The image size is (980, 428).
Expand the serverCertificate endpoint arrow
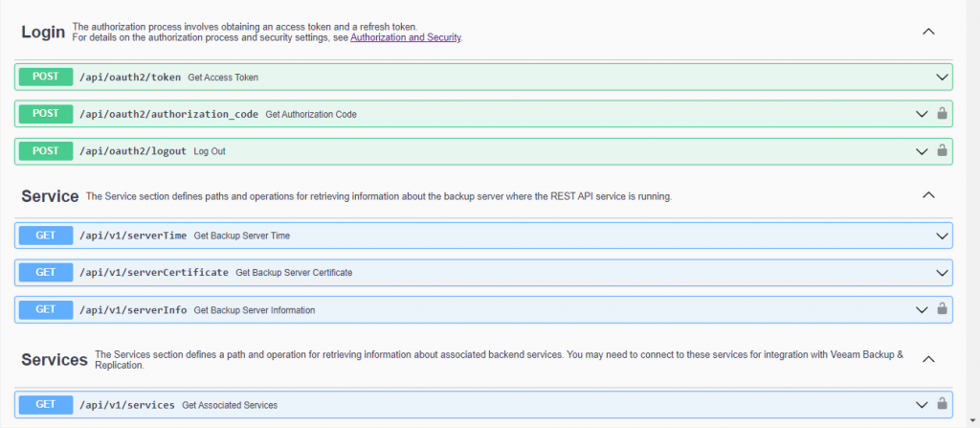tap(942, 273)
